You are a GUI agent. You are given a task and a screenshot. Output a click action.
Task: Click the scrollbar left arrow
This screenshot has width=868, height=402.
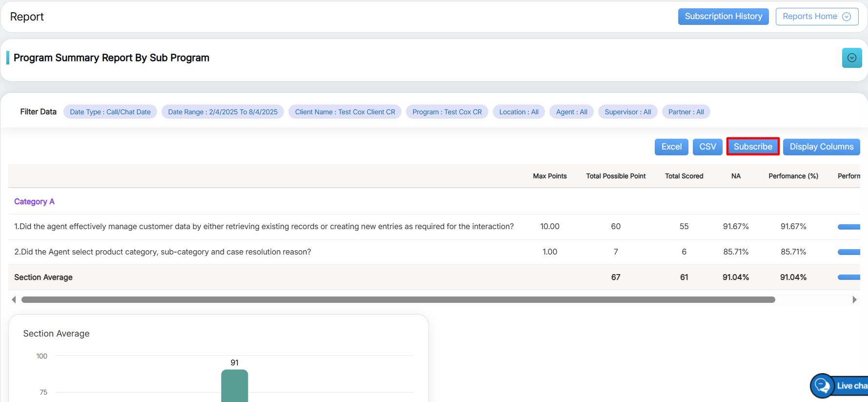(14, 299)
